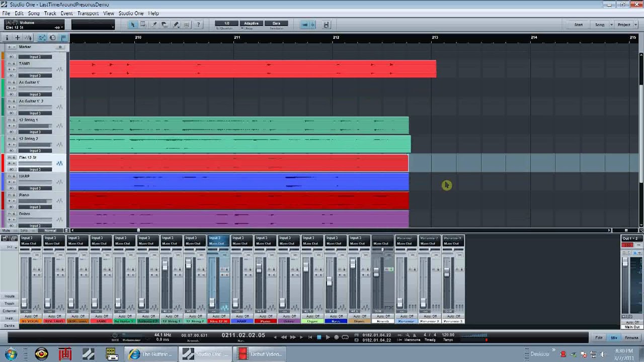Toggle the Autoscroll arrow button
Viewport: 644px width, 362px height.
pyautogui.click(x=304, y=25)
